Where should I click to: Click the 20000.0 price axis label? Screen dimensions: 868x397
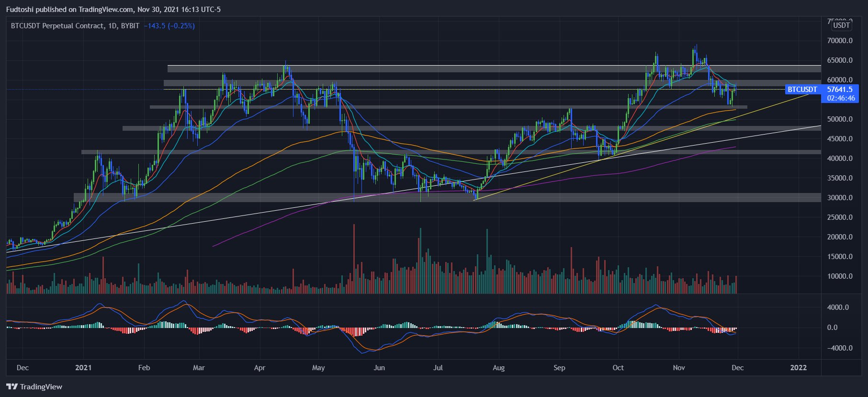pos(840,237)
